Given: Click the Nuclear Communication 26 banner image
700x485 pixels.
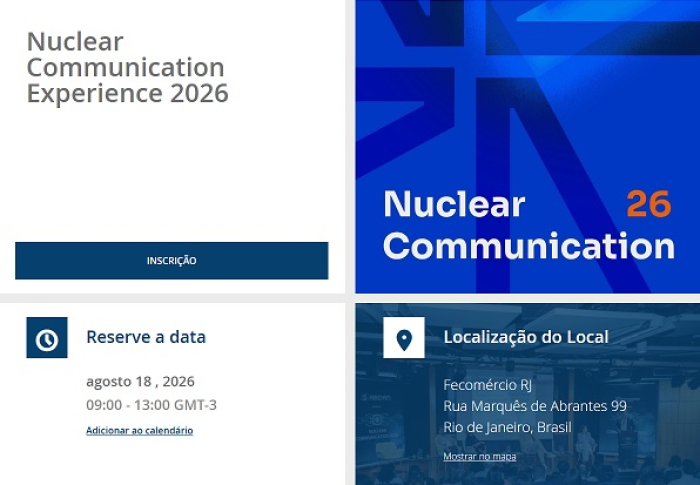Looking at the screenshot, I should (528, 146).
